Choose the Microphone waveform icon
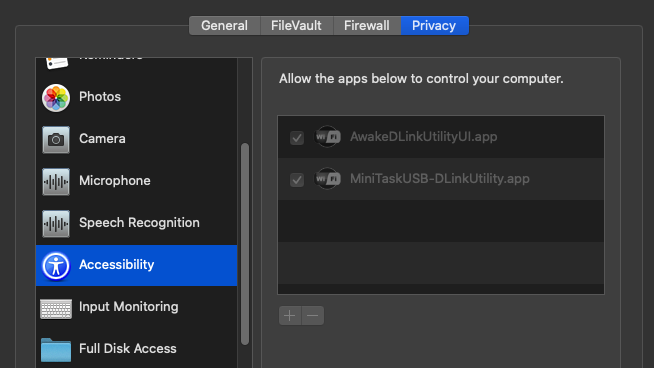The height and width of the screenshot is (368, 654). tap(56, 181)
